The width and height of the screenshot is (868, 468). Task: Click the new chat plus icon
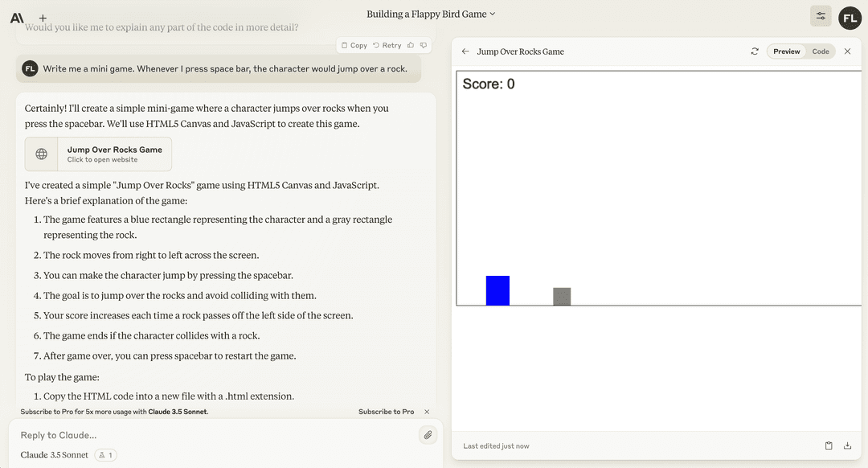43,18
